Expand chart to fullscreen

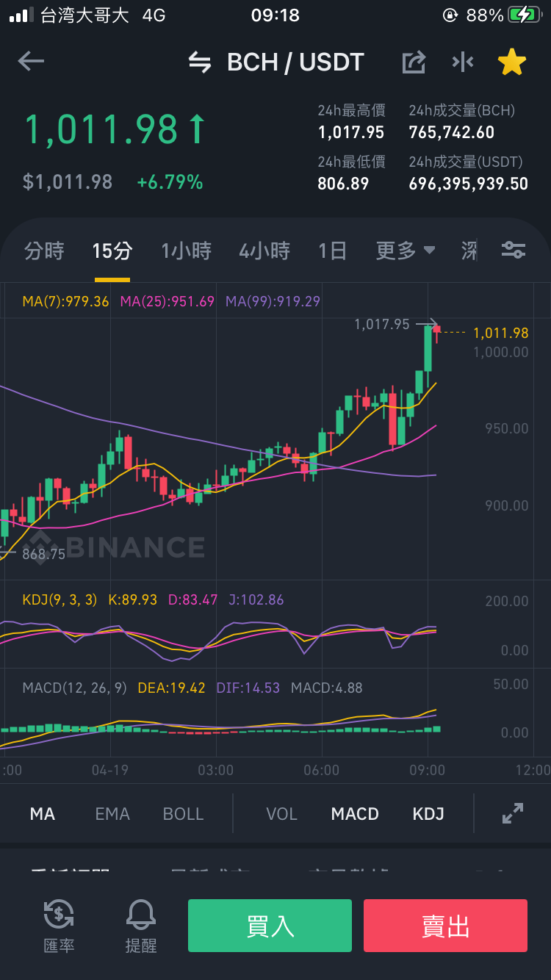pos(512,813)
